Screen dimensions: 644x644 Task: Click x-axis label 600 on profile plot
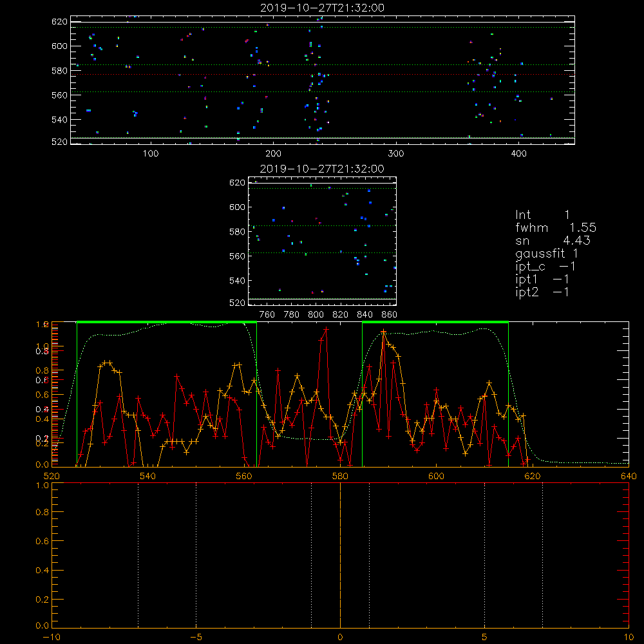436,476
